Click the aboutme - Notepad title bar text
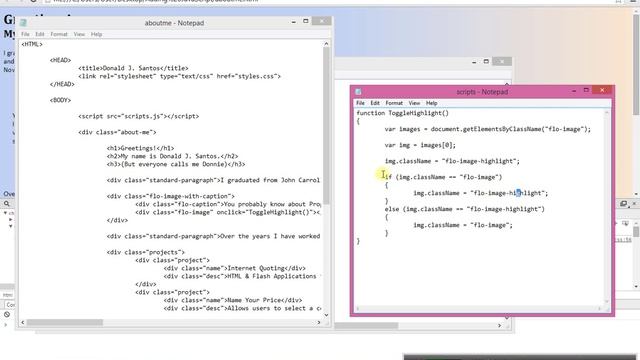 pyautogui.click(x=174, y=23)
